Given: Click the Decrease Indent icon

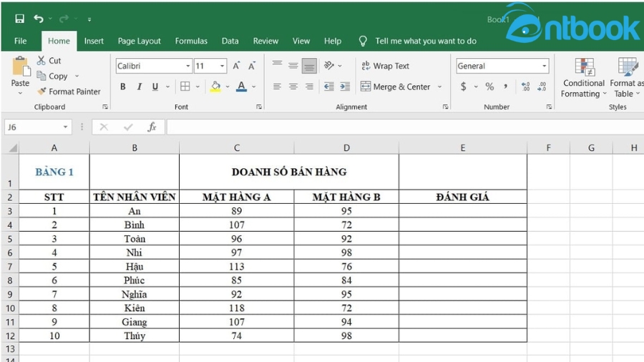Looking at the screenshot, I should click(329, 87).
